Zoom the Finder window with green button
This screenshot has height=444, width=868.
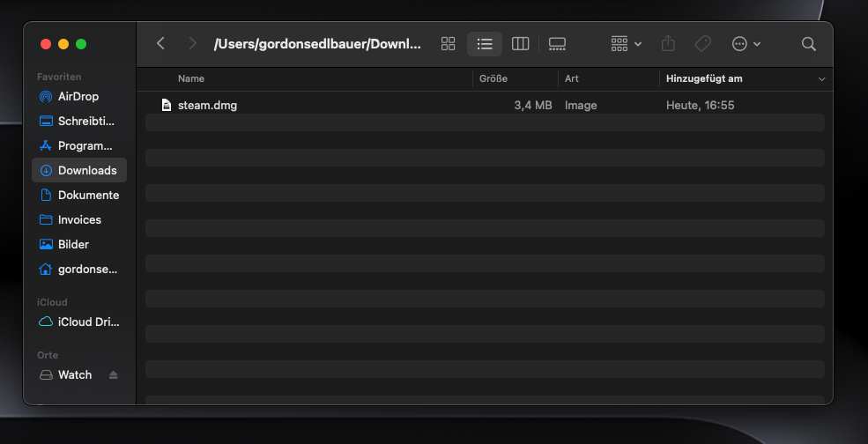click(81, 44)
